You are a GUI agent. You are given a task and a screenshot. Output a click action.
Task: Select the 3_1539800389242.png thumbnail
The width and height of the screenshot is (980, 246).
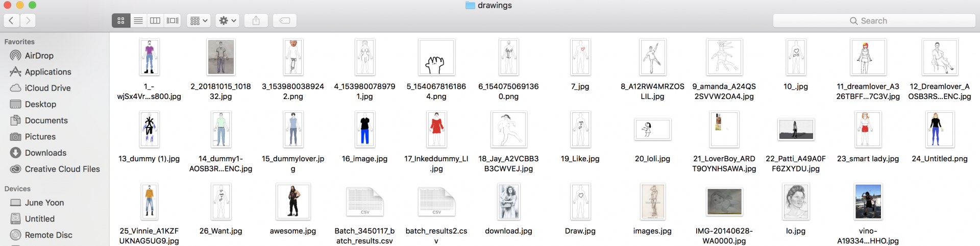tap(293, 57)
